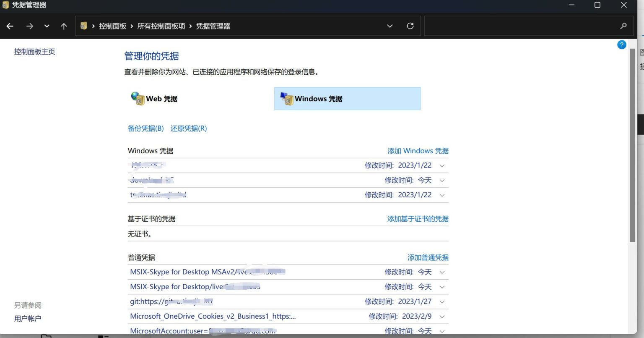Expand the git credential entry details
This screenshot has width=644, height=338.
(442, 301)
